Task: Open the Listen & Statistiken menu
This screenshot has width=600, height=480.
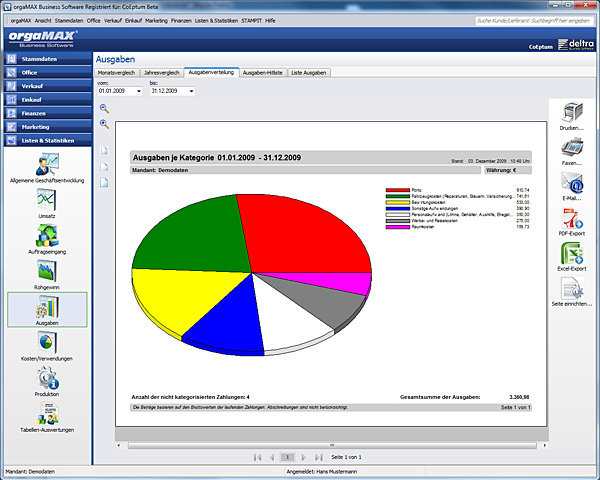Action: pyautogui.click(x=216, y=21)
